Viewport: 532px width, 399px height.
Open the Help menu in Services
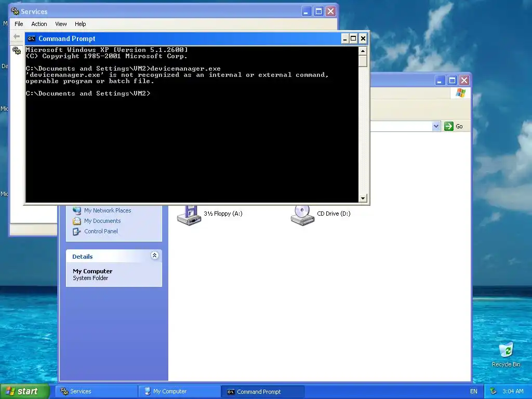point(80,24)
